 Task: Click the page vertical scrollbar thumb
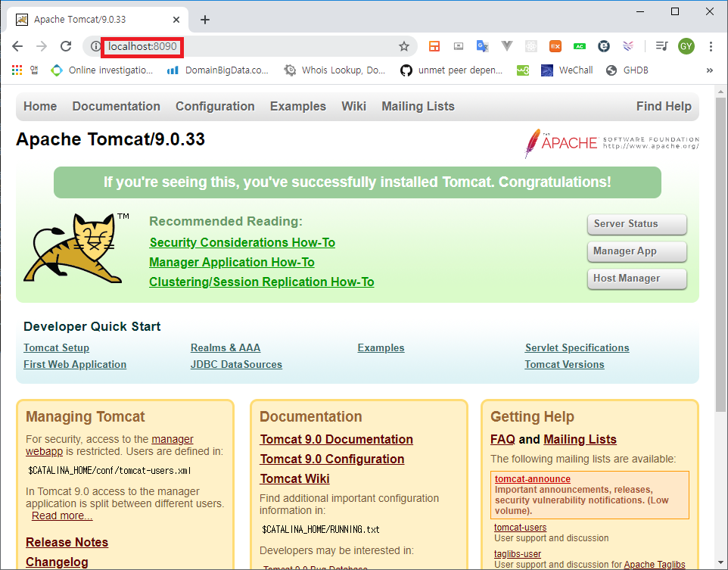[x=720, y=254]
